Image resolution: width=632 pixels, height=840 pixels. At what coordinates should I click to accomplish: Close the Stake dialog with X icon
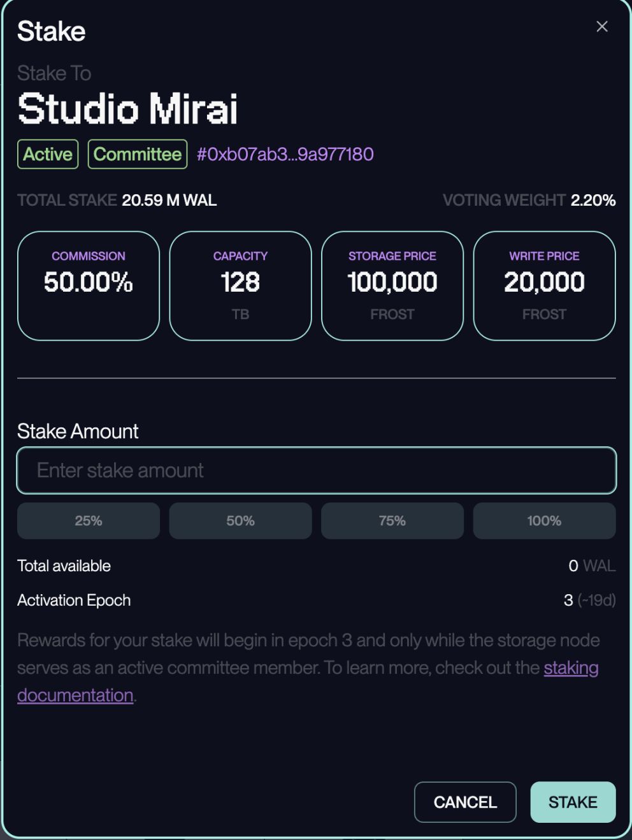tap(601, 27)
